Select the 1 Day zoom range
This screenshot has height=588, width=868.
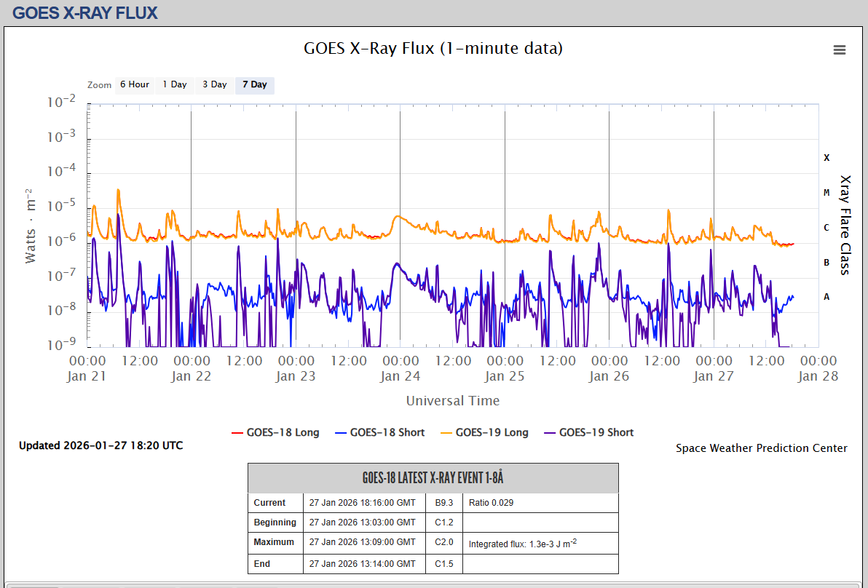coord(175,84)
